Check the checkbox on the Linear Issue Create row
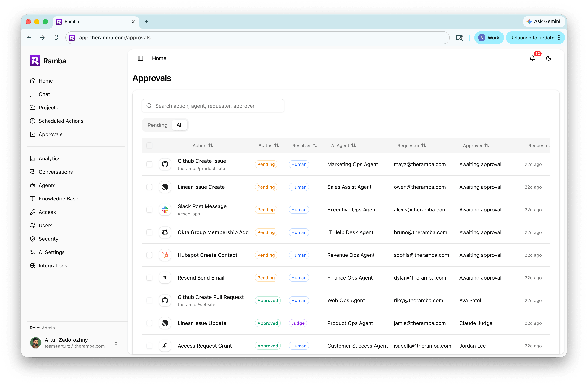 coord(149,187)
